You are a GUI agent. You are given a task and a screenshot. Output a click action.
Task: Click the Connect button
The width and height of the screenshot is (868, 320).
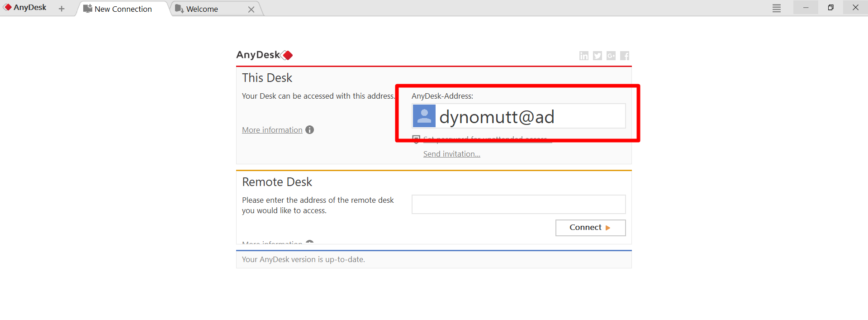click(x=590, y=228)
